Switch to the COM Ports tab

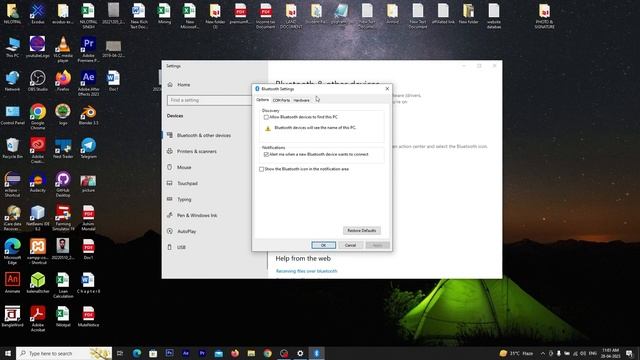click(x=281, y=100)
